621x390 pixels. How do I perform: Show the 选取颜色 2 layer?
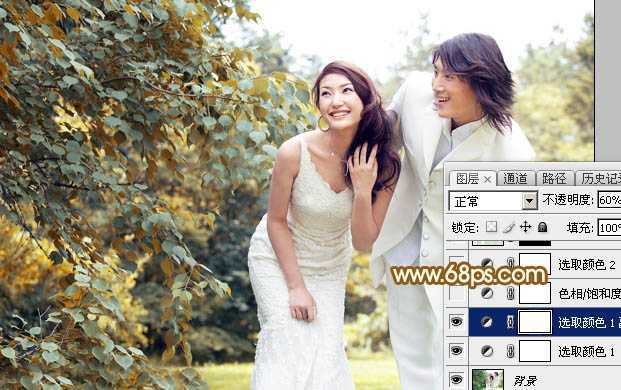coord(456,263)
